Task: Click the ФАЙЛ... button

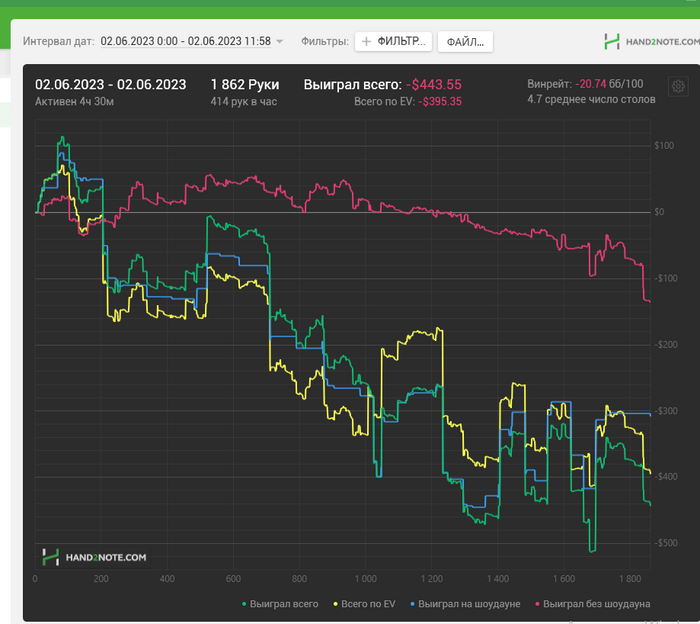Action: pos(465,42)
